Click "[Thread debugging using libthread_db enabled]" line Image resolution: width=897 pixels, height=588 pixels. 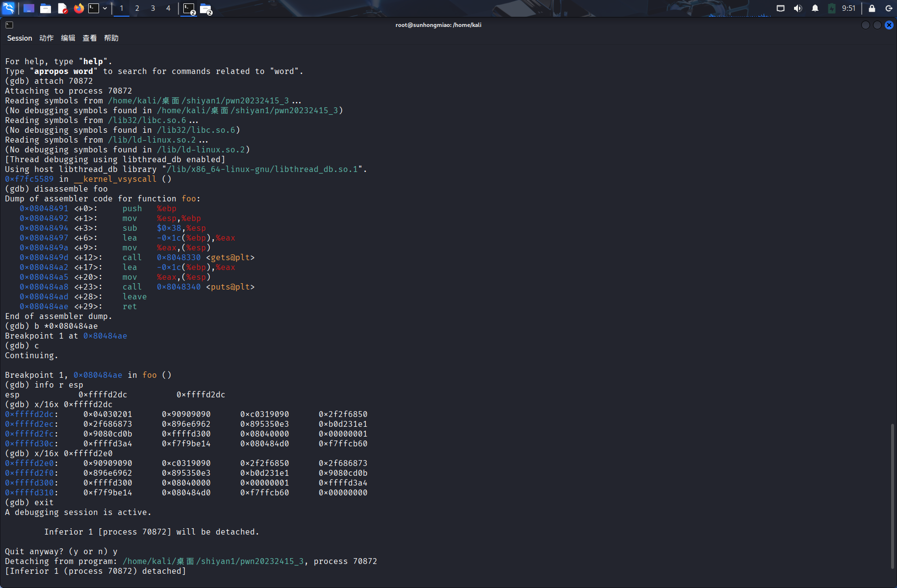[x=115, y=159]
